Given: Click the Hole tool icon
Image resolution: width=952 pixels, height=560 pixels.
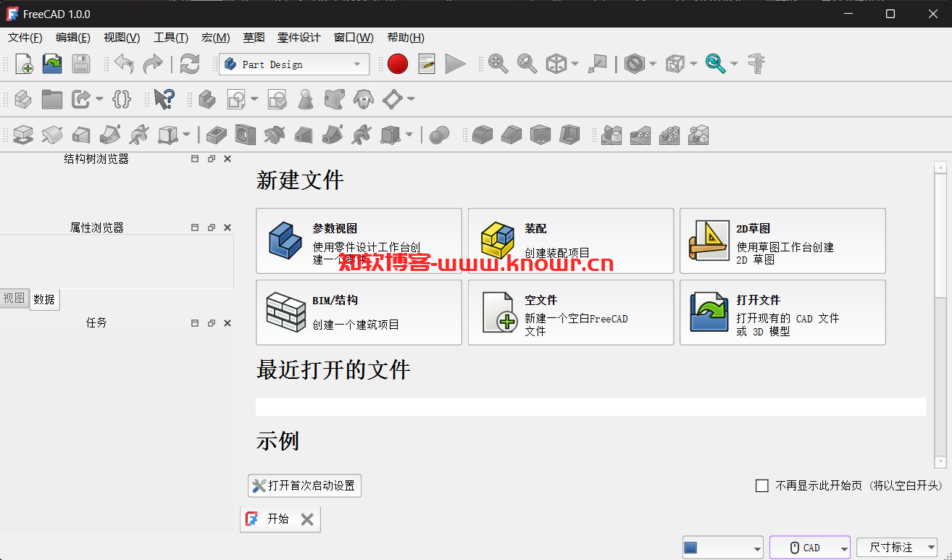Looking at the screenshot, I should [246, 135].
